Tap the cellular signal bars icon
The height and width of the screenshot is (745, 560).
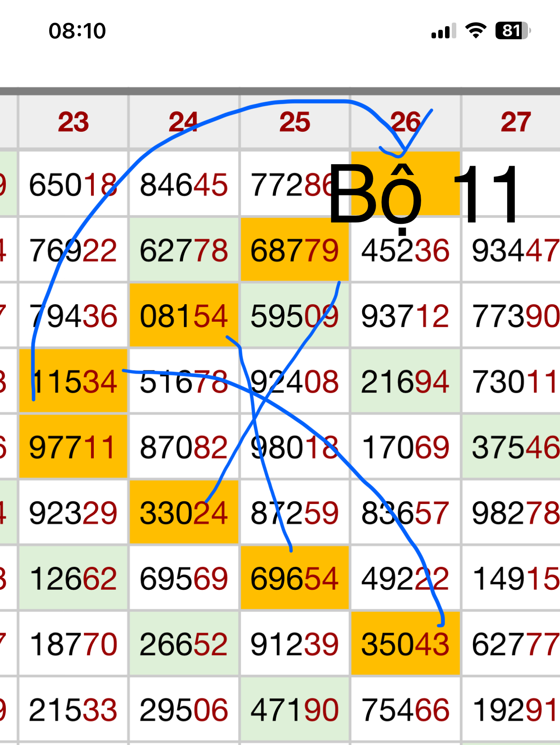pos(443,31)
